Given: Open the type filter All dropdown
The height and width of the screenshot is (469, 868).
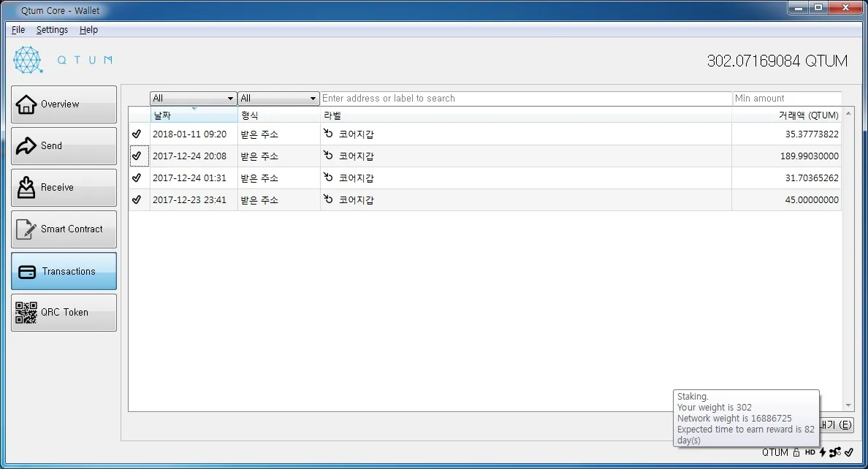Looking at the screenshot, I should point(278,99).
